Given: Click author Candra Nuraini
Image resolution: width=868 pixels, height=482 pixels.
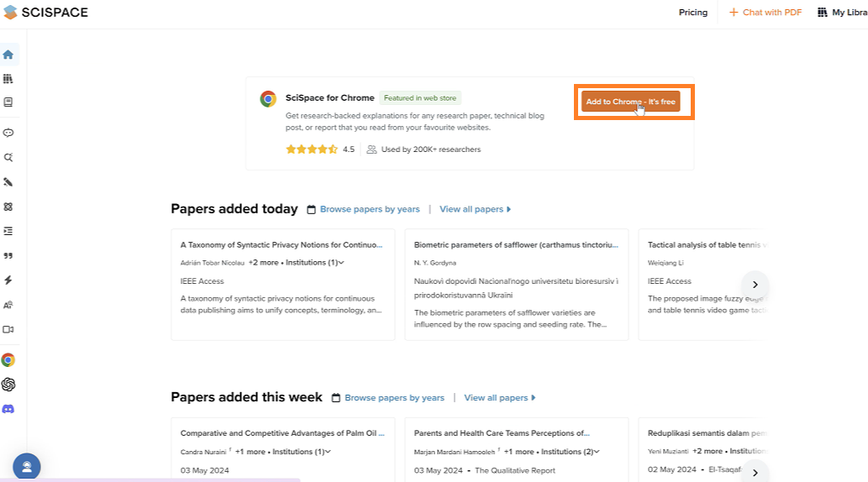Looking at the screenshot, I should coord(203,452).
